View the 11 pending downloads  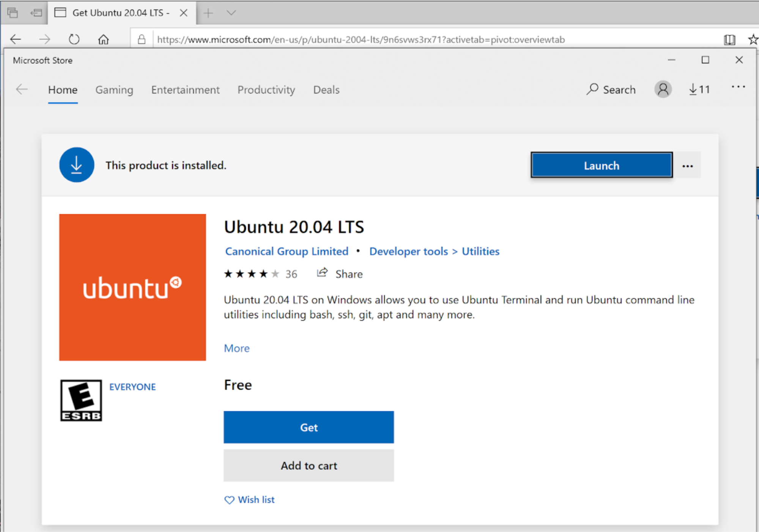pyautogui.click(x=699, y=90)
